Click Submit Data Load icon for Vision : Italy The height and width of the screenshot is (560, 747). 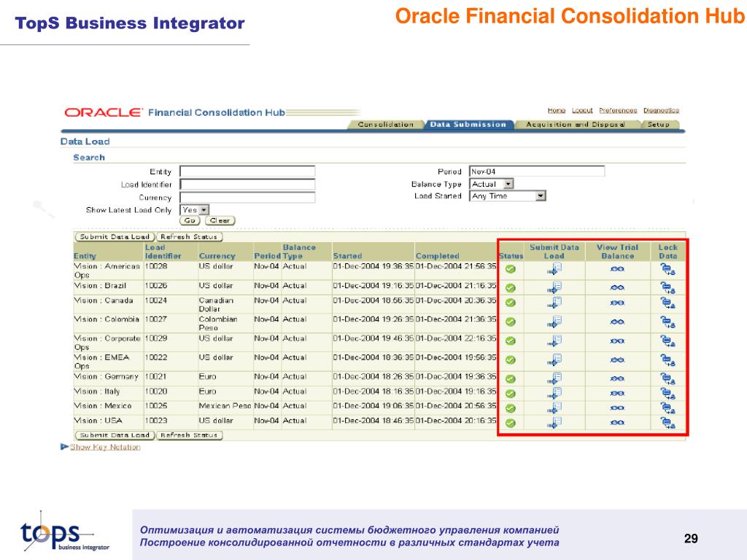pos(554,393)
